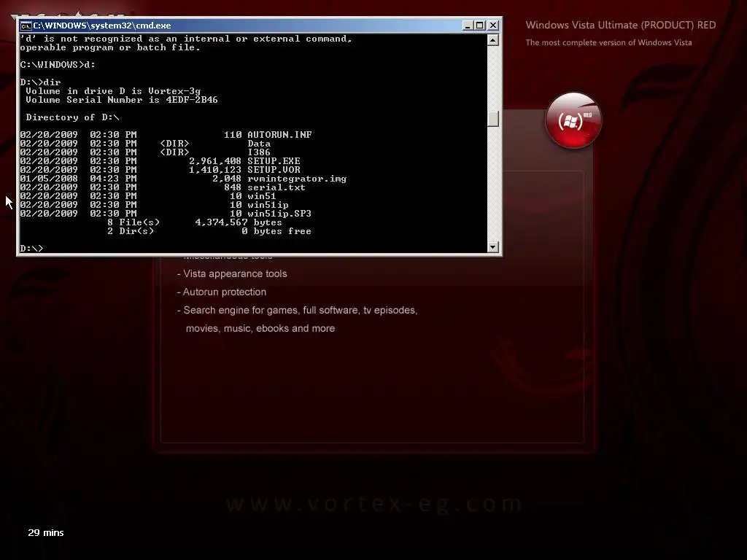Click the rvmintegrator.img file name
This screenshot has height=560, width=747.
(x=297, y=179)
